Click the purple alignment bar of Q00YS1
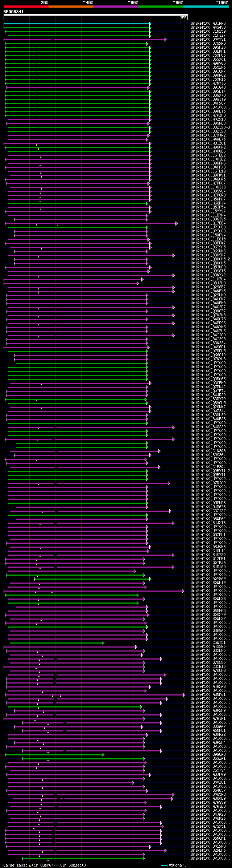Screen dimensions: 232x868 point(86,40)
